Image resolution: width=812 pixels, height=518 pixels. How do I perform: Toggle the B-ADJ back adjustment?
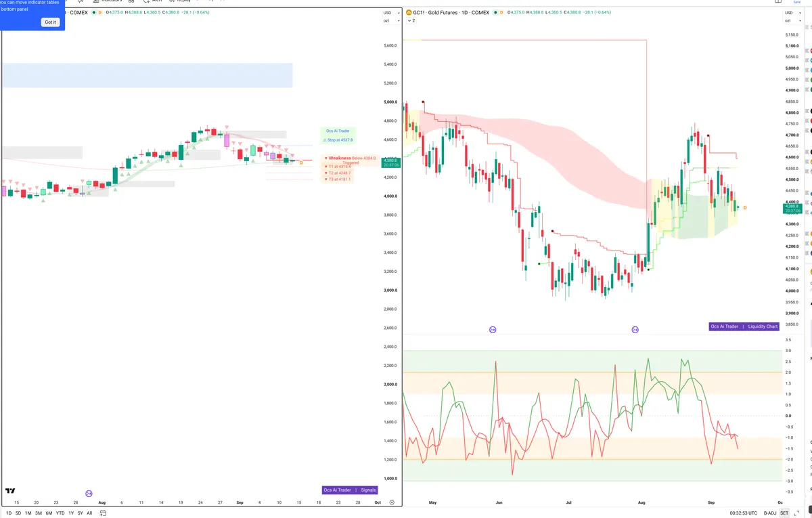770,513
